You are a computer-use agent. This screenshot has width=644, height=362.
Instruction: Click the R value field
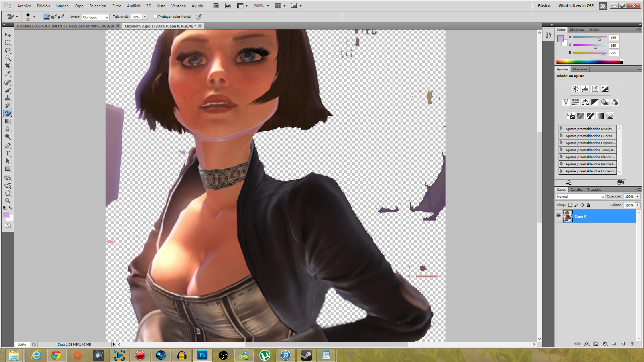click(x=613, y=38)
